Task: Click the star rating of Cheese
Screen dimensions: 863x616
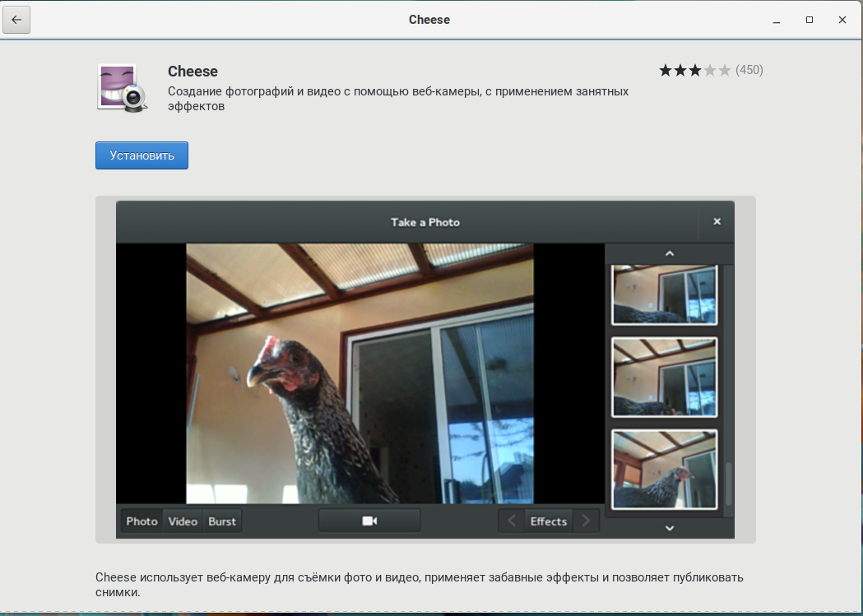Action: click(x=694, y=71)
